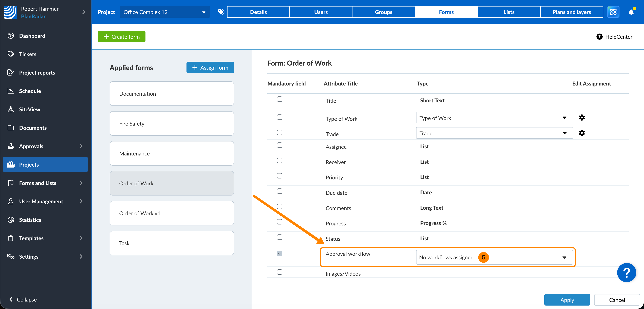
Task: Open gear settings for Trade row
Action: pos(582,133)
